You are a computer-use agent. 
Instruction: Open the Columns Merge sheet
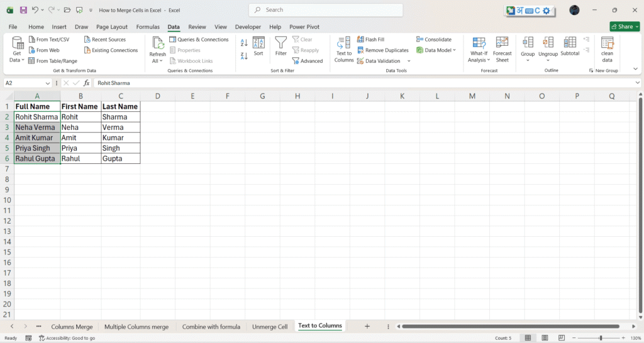pyautogui.click(x=72, y=327)
